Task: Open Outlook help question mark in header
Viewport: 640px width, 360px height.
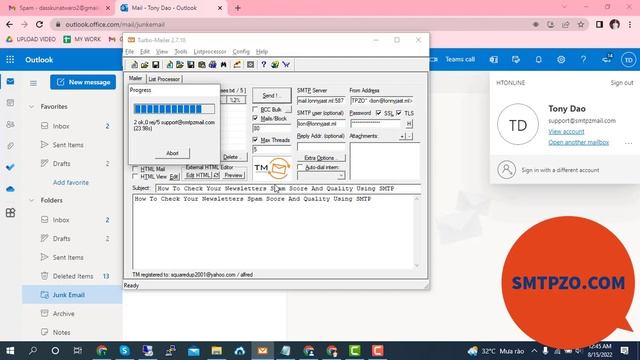Action: [583, 60]
